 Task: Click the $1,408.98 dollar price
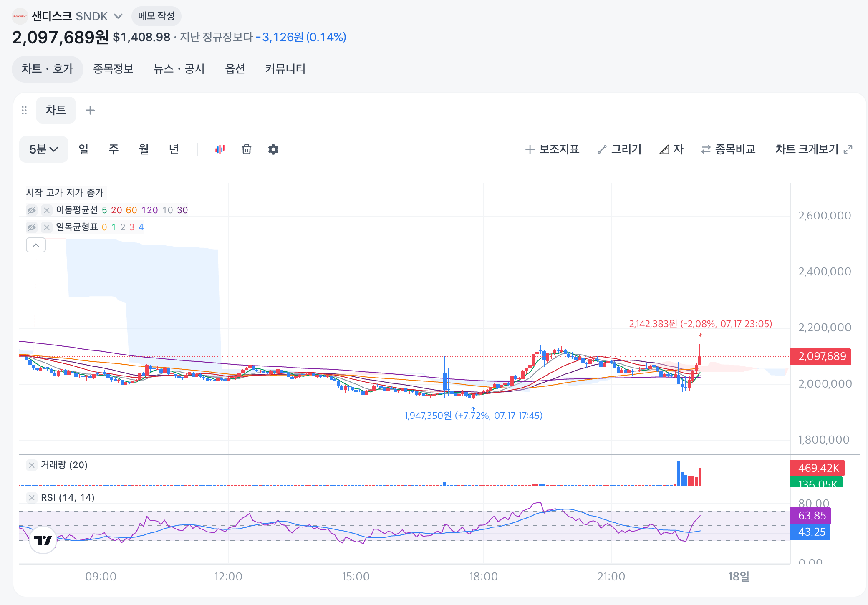141,37
